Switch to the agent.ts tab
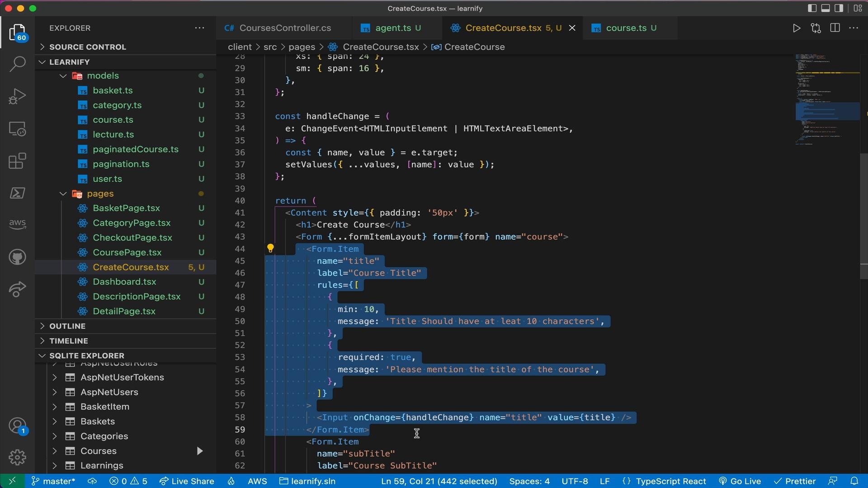 click(392, 28)
